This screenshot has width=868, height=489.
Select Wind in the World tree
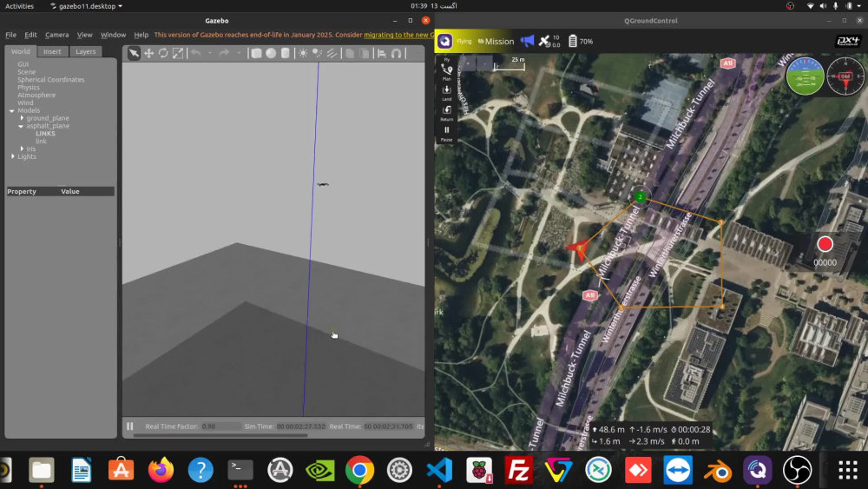[x=25, y=103]
